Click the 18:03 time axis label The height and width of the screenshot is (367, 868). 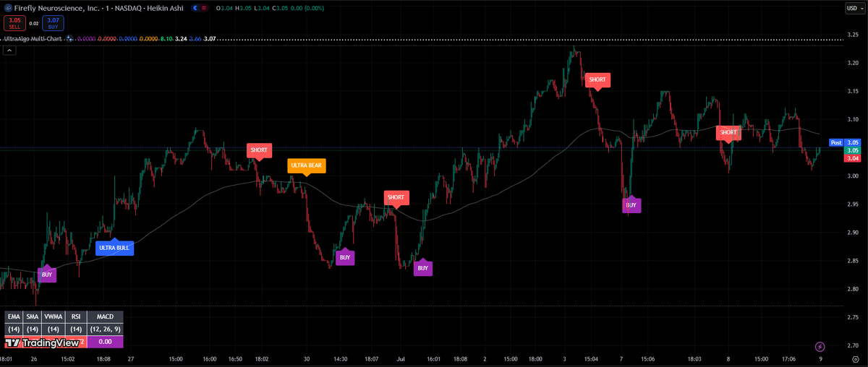(694, 358)
